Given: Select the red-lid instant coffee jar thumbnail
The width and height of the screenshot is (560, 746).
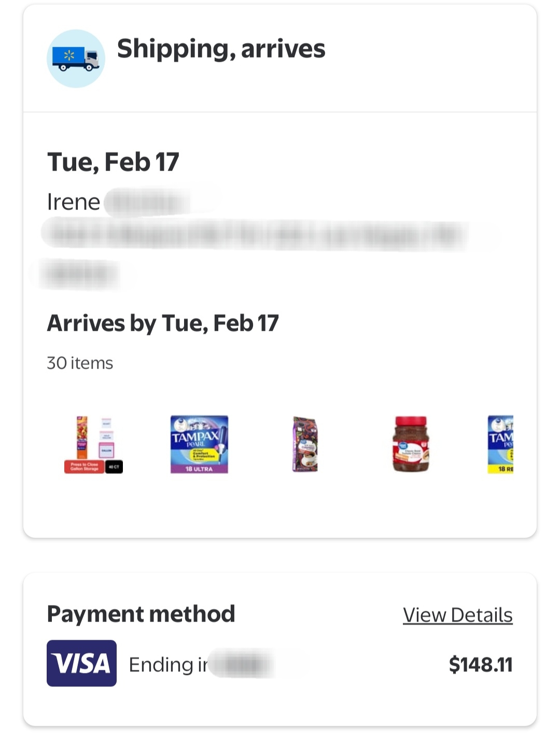Looking at the screenshot, I should tap(410, 444).
